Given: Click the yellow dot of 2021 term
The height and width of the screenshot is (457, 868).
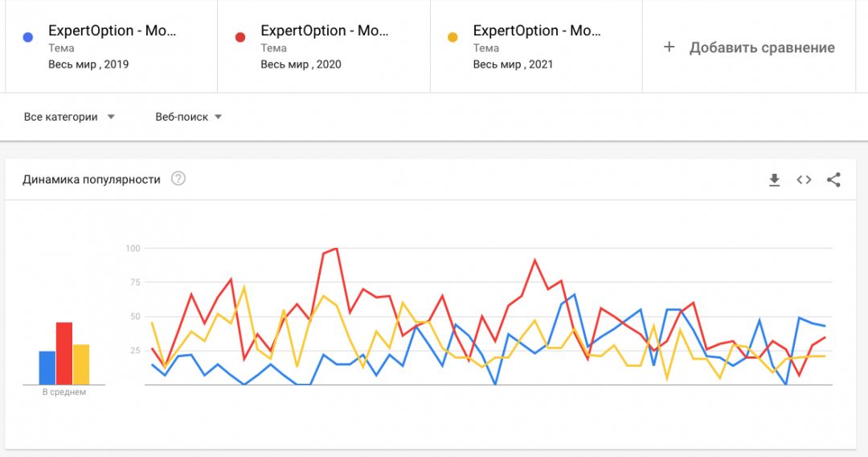Looking at the screenshot, I should (452, 37).
